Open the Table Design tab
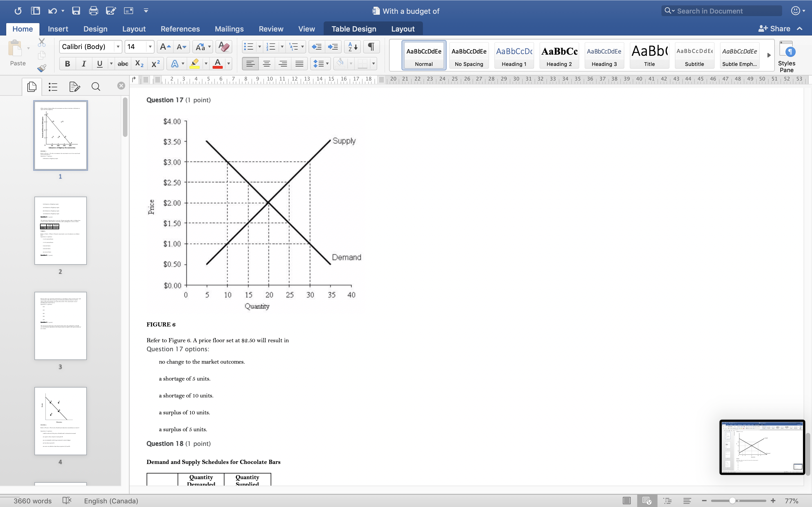This screenshot has height=507, width=812. pos(354,29)
